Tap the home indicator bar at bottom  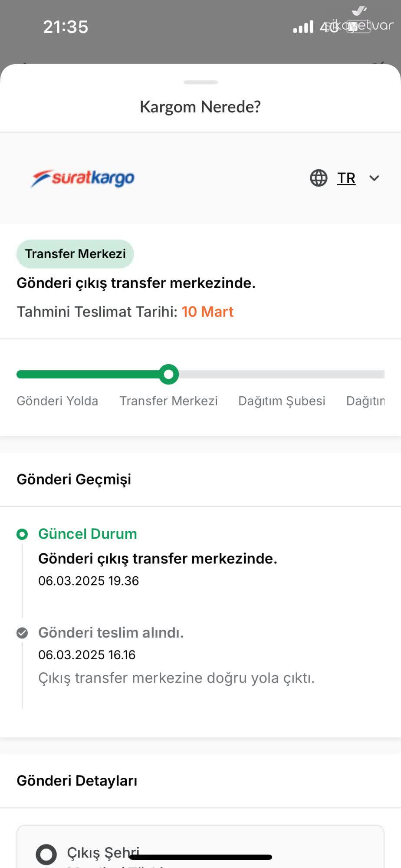[x=200, y=857]
